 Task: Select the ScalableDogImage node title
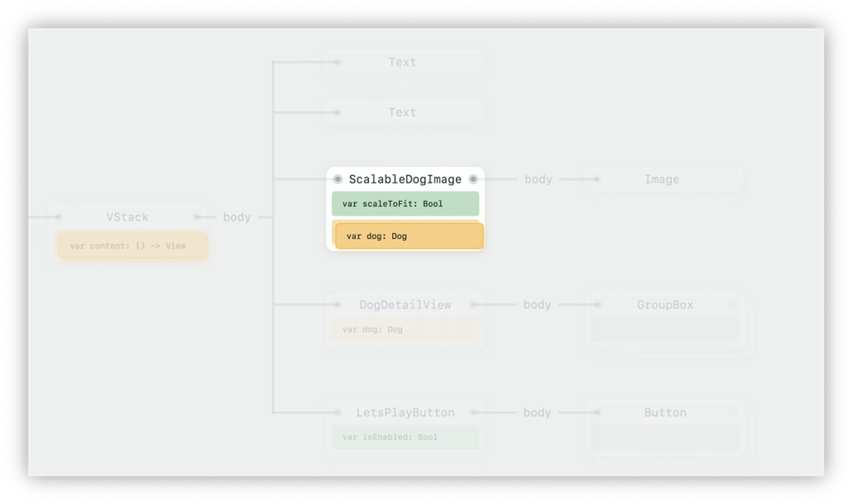click(405, 179)
